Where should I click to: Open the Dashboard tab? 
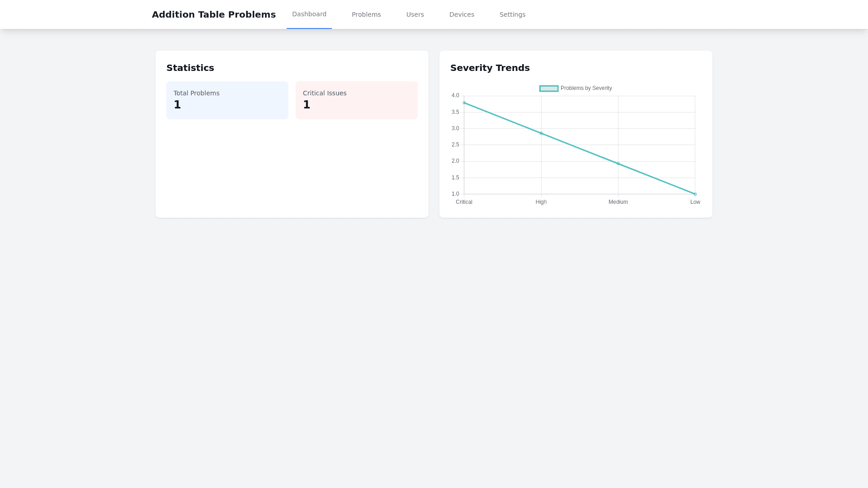coord(309,14)
